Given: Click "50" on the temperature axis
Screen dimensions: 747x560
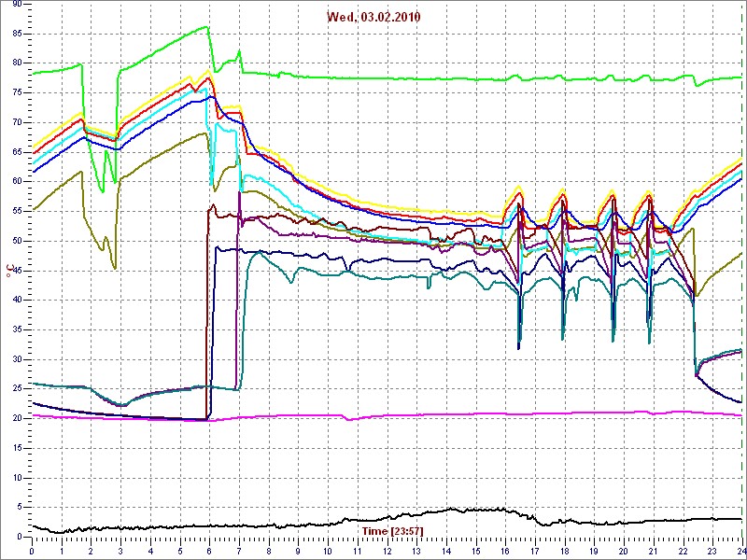Looking at the screenshot, I should coord(17,241).
